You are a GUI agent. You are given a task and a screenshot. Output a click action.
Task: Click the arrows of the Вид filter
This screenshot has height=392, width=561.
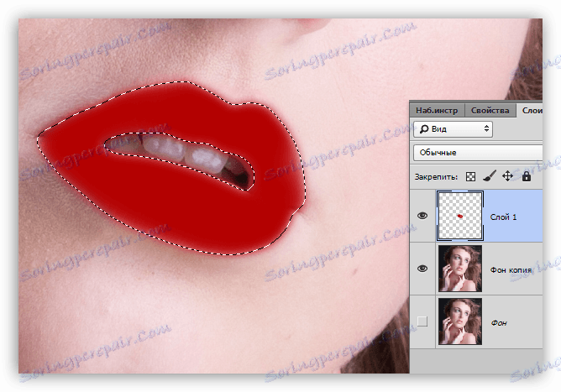485,129
